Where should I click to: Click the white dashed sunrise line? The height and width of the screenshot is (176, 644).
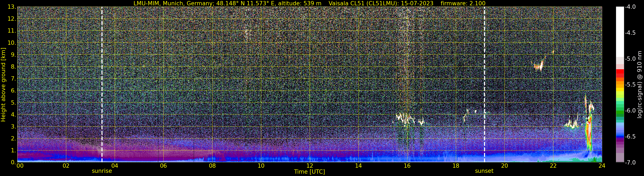click(102, 85)
